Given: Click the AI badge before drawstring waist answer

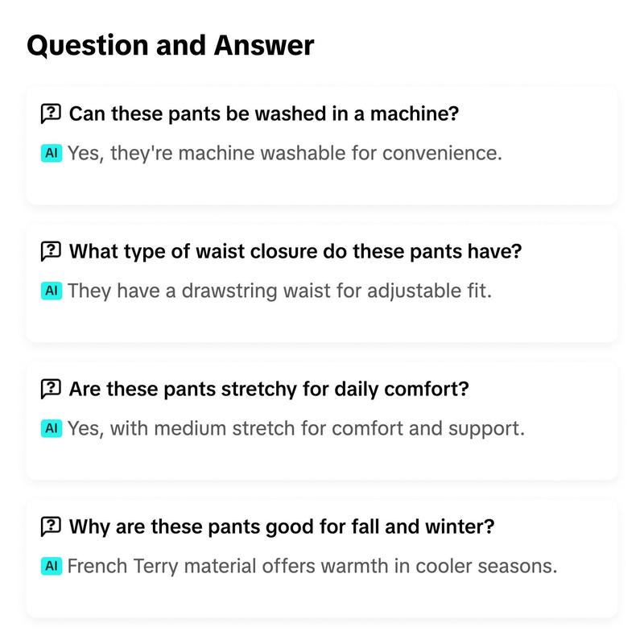Looking at the screenshot, I should click(x=52, y=291).
